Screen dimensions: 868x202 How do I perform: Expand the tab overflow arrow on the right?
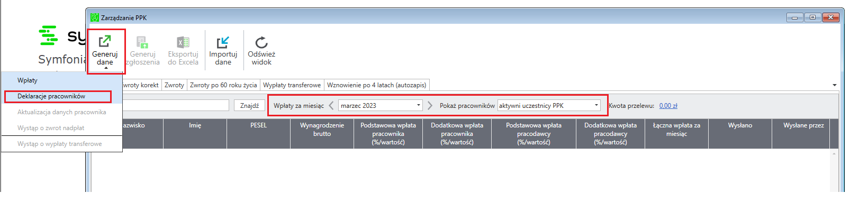click(835, 85)
